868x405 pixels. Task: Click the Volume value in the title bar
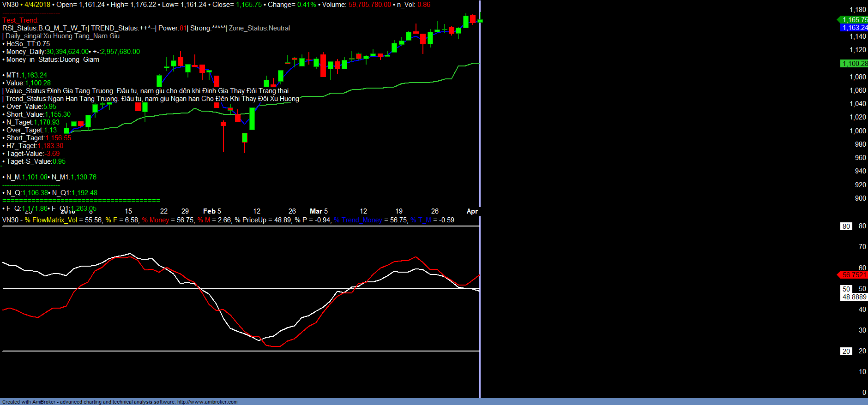click(369, 5)
